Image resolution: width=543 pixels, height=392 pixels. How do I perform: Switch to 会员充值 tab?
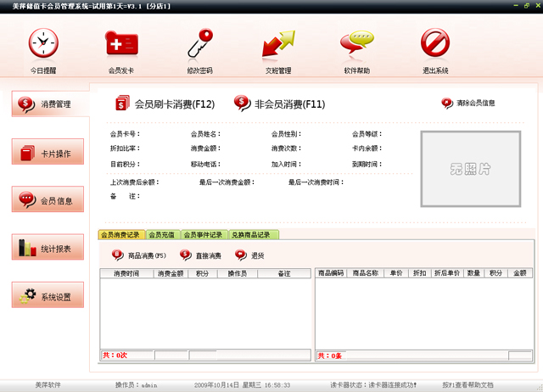point(161,234)
